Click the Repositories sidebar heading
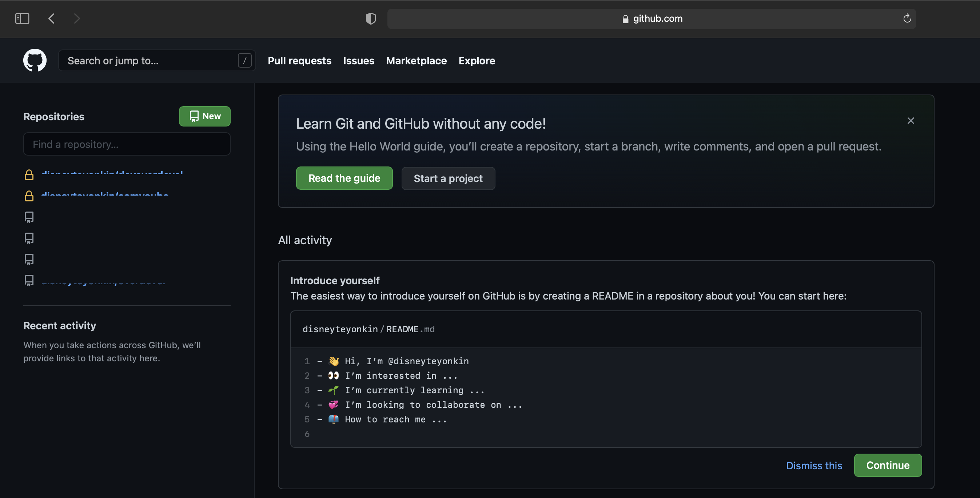Screen dimensions: 980x498 [x=53, y=116]
